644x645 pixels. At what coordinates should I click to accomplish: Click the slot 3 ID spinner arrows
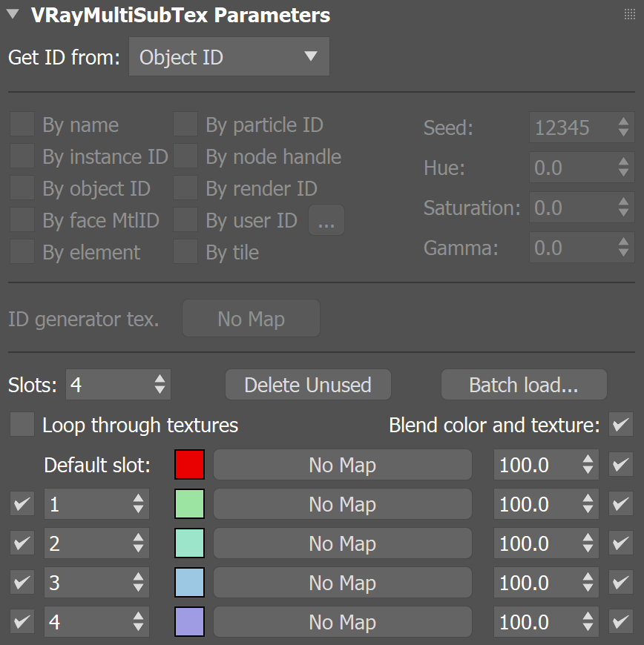138,583
